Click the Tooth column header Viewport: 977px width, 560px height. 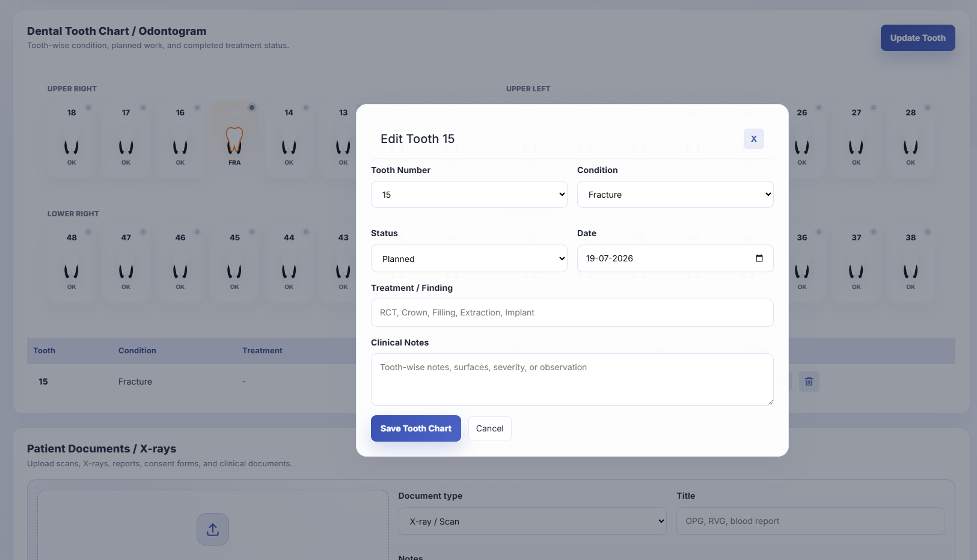pos(44,351)
